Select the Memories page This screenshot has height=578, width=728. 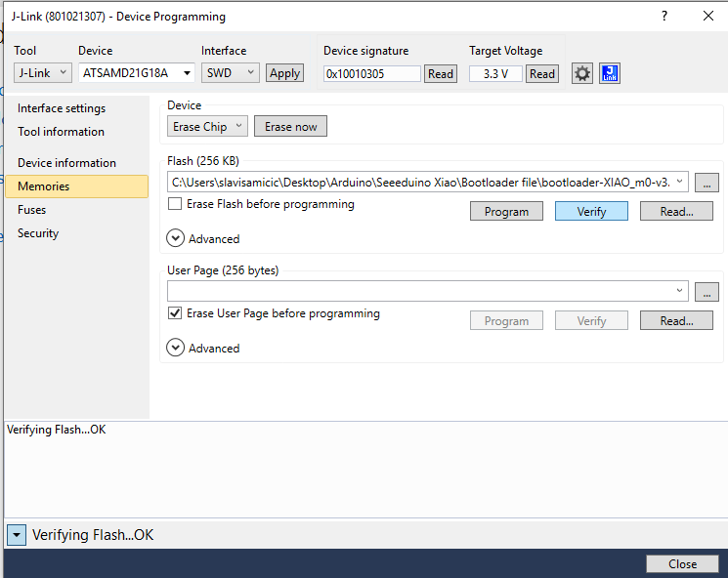click(76, 186)
